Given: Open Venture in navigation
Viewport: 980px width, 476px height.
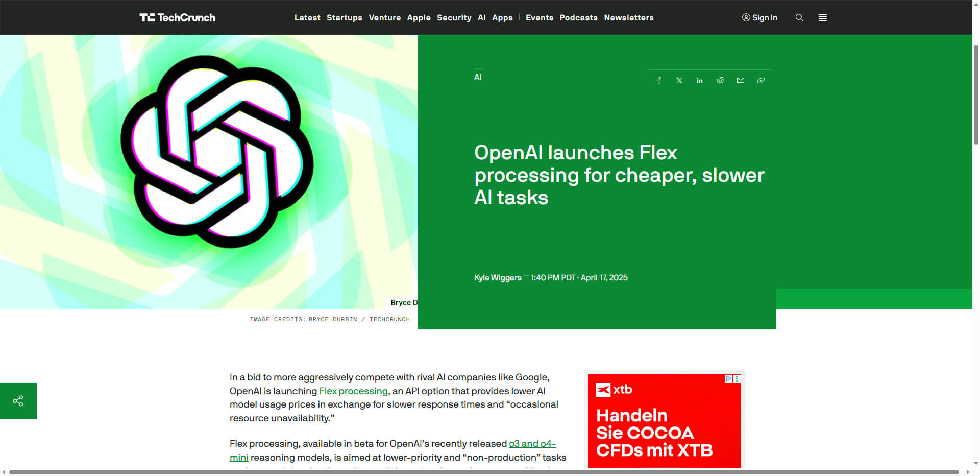Looking at the screenshot, I should pyautogui.click(x=385, y=17).
